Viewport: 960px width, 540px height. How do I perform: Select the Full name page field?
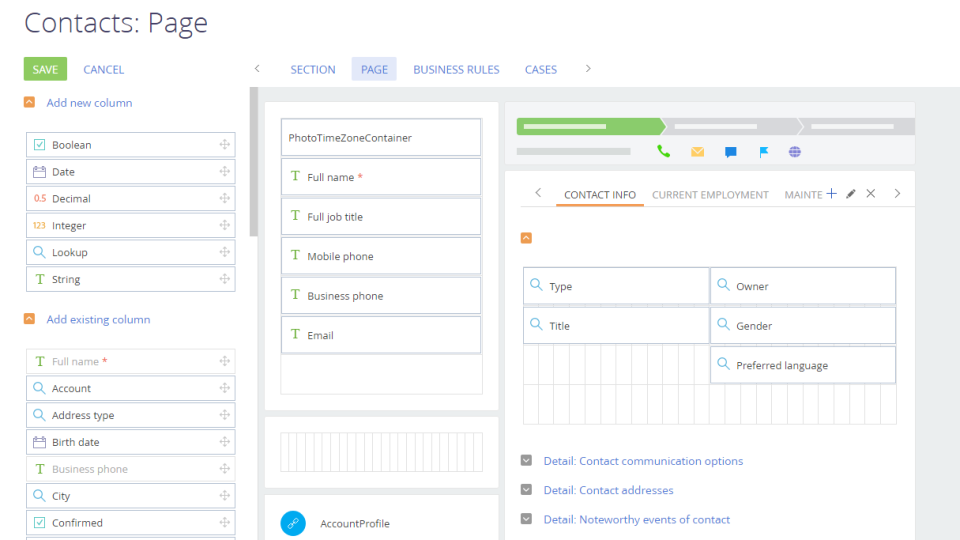(381, 177)
